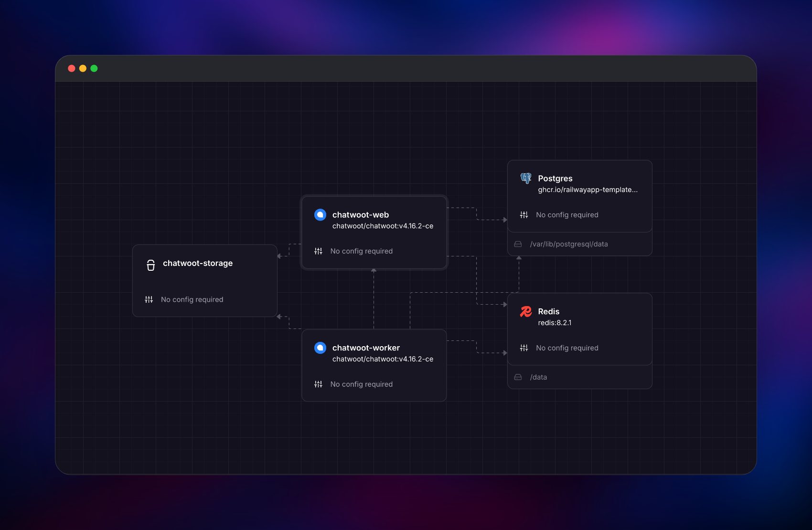Viewport: 812px width, 530px height.
Task: Select the chatwoot-web service title
Action: 361,215
